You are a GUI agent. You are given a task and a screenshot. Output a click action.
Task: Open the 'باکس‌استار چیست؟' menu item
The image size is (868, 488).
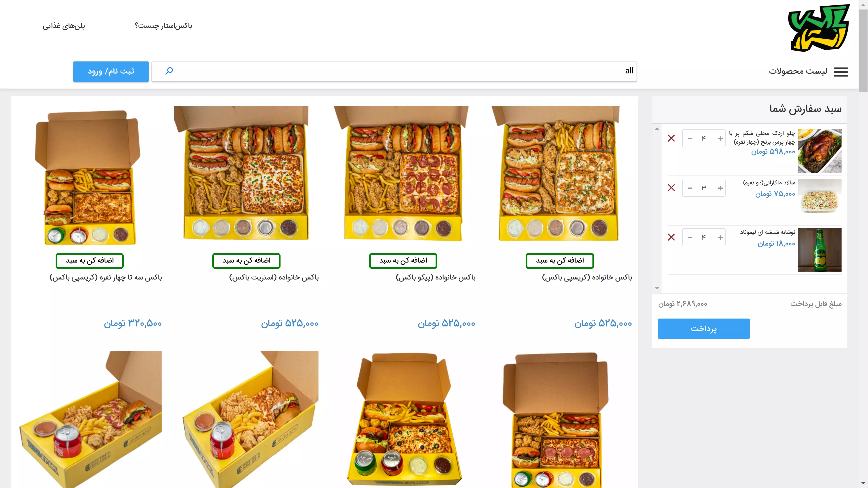click(x=163, y=26)
